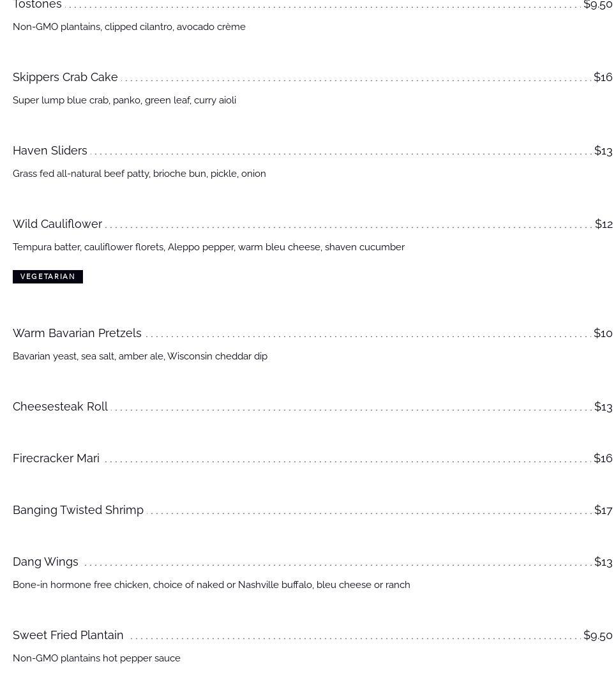Click the $17 Banging Twisted Shrimp price
The width and height of the screenshot is (616, 694).
coord(603,510)
